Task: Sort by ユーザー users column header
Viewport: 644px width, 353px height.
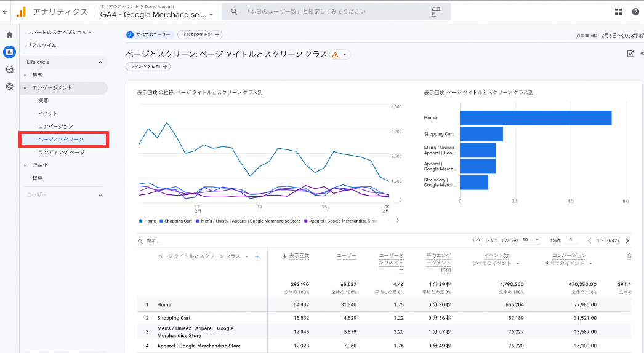Action: click(347, 256)
